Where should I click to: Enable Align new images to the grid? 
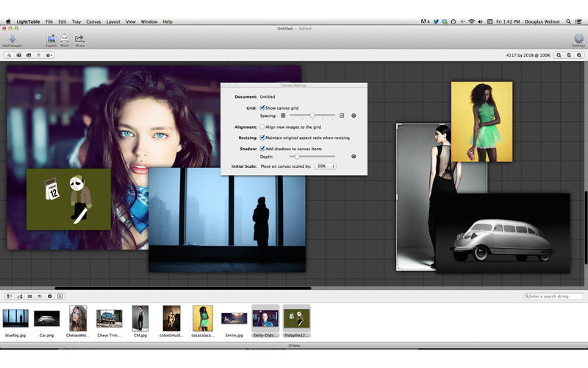tap(262, 127)
